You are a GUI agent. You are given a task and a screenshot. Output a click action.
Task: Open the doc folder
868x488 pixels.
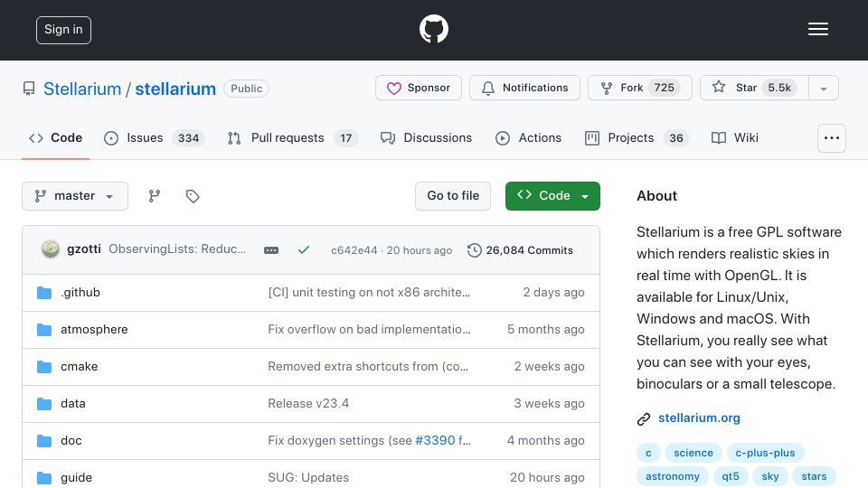[x=71, y=440]
